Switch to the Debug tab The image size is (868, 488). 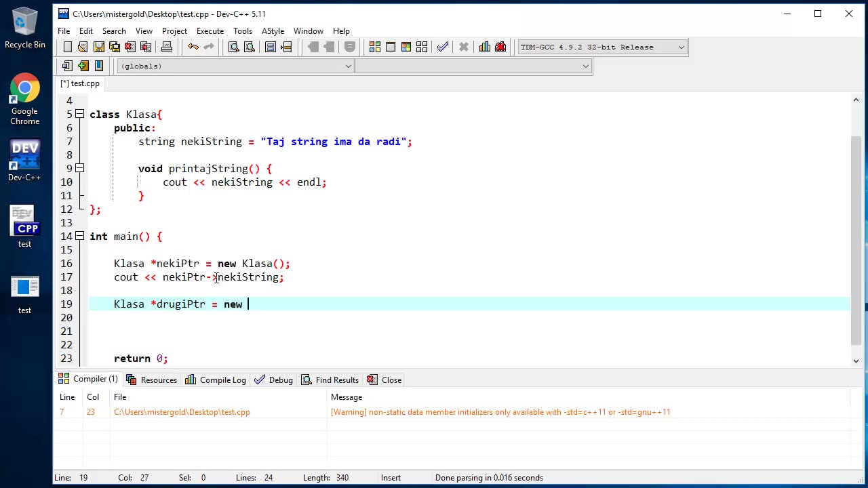pos(273,380)
